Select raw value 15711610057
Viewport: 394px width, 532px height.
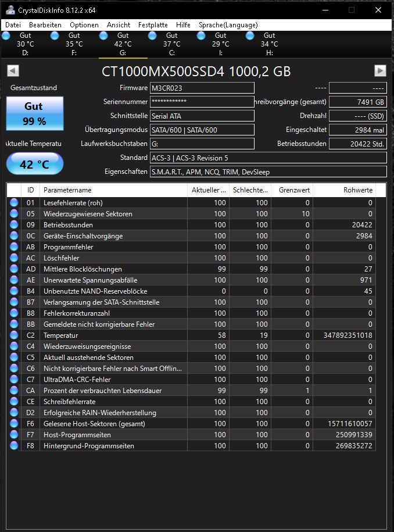(x=350, y=423)
